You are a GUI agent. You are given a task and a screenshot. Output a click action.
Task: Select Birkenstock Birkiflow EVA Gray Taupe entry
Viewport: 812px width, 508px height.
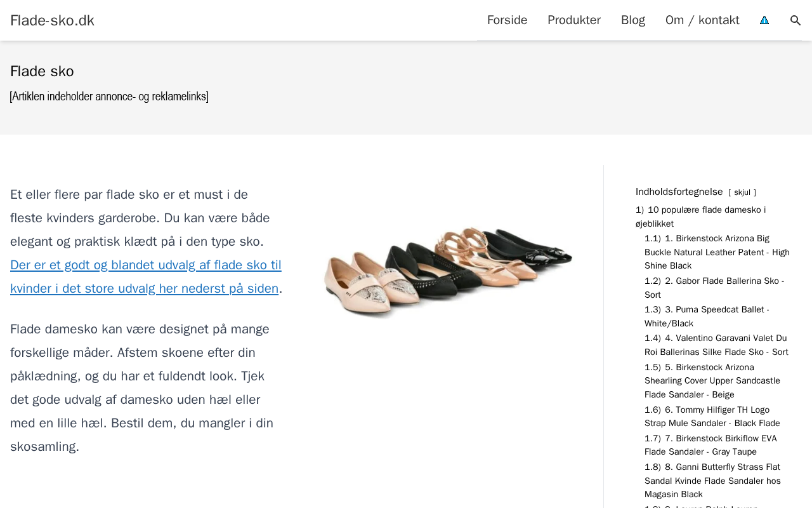[x=710, y=445]
